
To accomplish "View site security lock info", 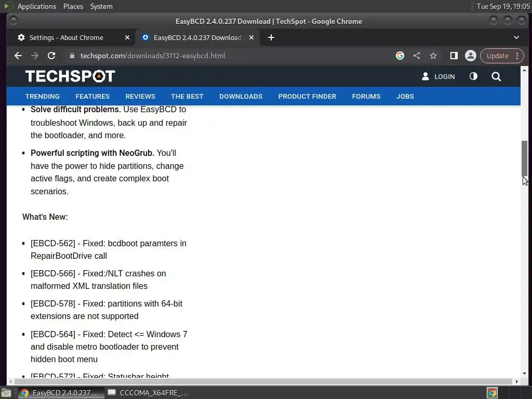I will pos(72,56).
